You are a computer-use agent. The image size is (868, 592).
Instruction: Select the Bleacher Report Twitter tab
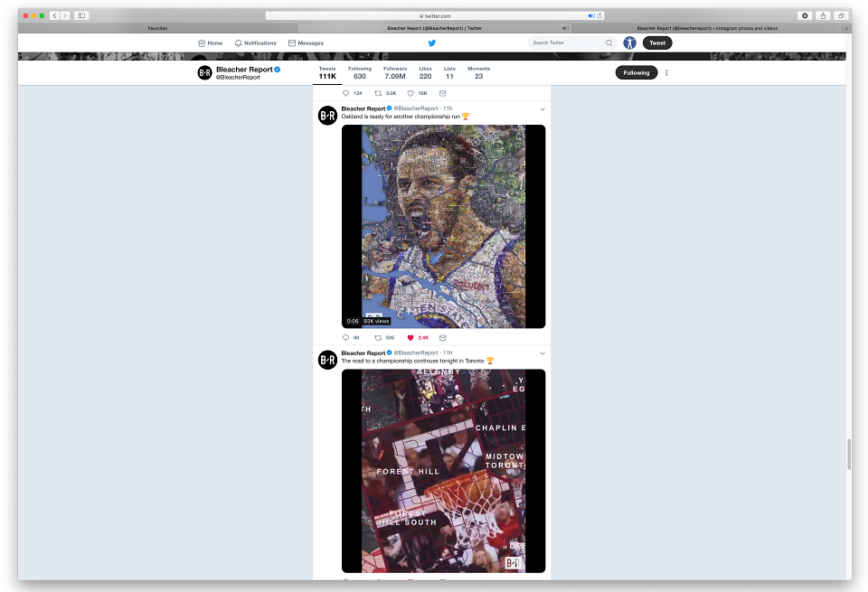click(435, 28)
